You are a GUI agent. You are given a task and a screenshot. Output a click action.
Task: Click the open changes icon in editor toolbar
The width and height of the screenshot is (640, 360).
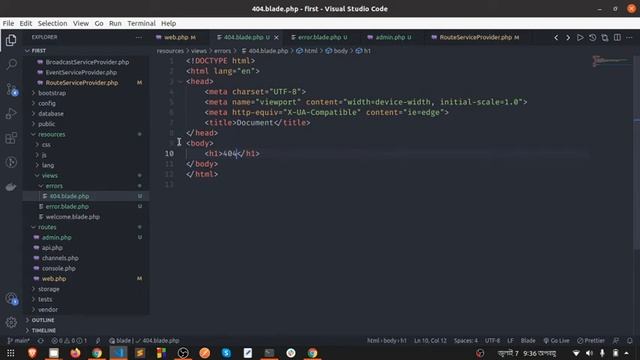click(604, 38)
